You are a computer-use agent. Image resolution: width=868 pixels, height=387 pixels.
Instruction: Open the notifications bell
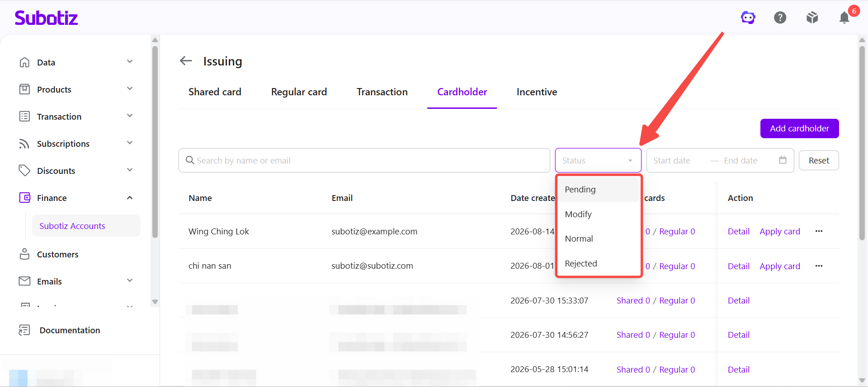844,18
